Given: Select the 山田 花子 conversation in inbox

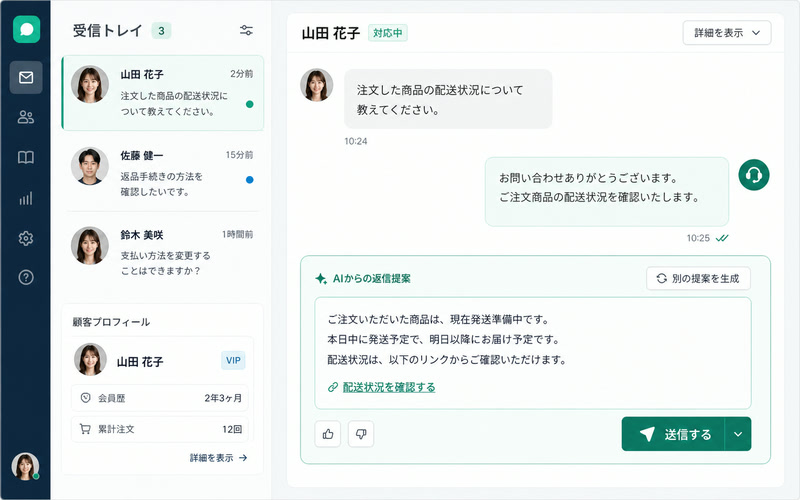Looking at the screenshot, I should pyautogui.click(x=163, y=93).
